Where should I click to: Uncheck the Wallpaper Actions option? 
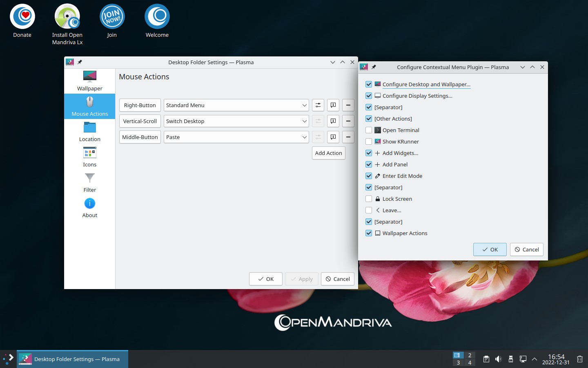pos(369,233)
